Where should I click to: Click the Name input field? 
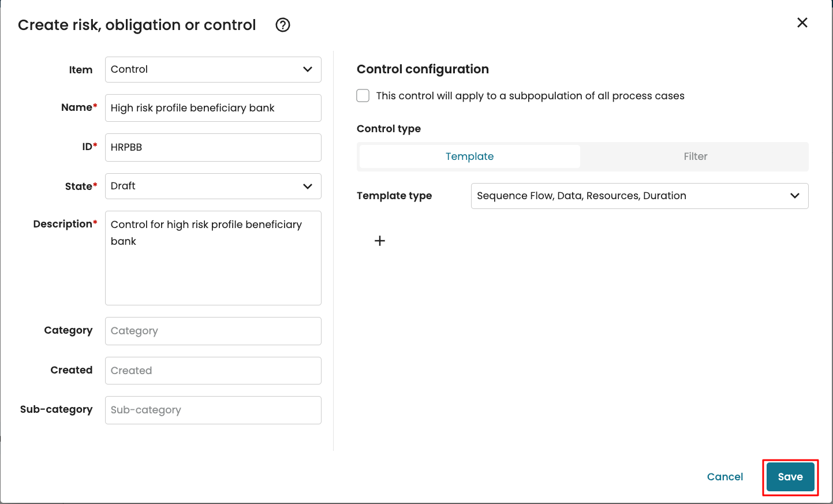point(212,108)
